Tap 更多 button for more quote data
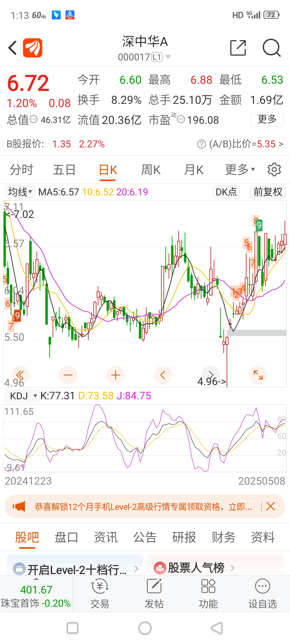 tap(267, 119)
